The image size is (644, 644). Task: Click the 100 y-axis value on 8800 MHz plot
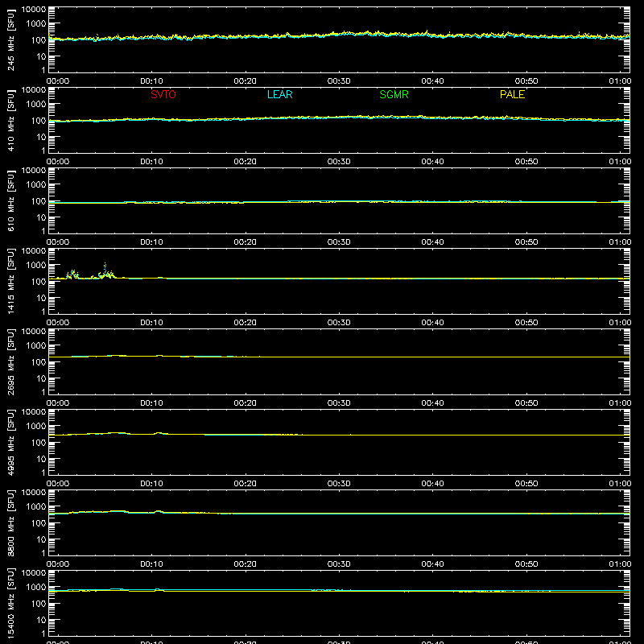click(39, 523)
